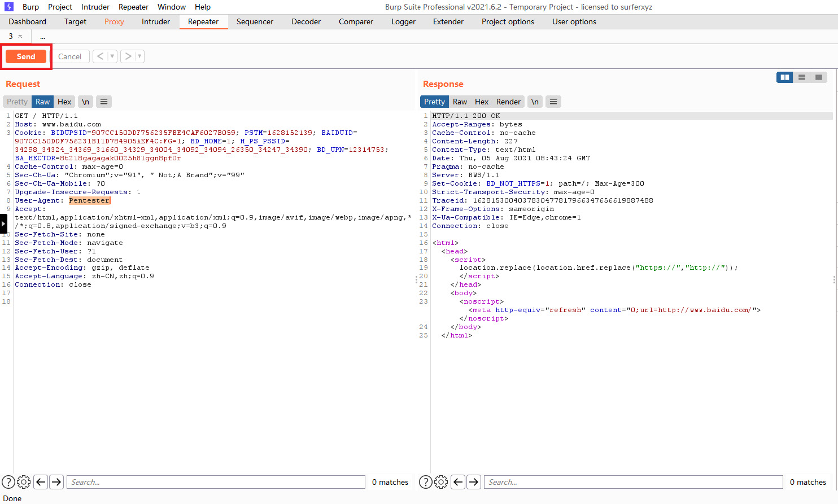The height and width of the screenshot is (504, 838).
Task: Switch to the Logger tab
Action: [403, 21]
